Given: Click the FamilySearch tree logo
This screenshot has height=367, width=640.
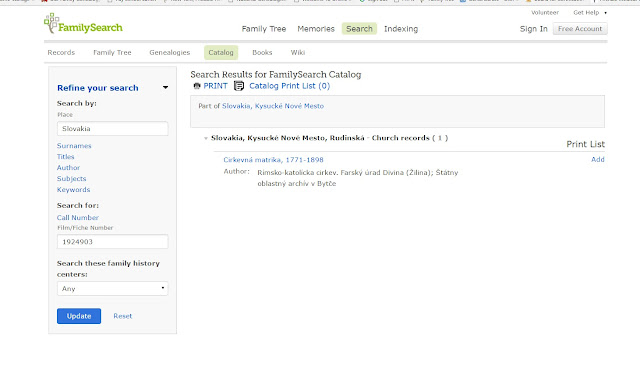Looking at the screenshot, I should pyautogui.click(x=83, y=24).
